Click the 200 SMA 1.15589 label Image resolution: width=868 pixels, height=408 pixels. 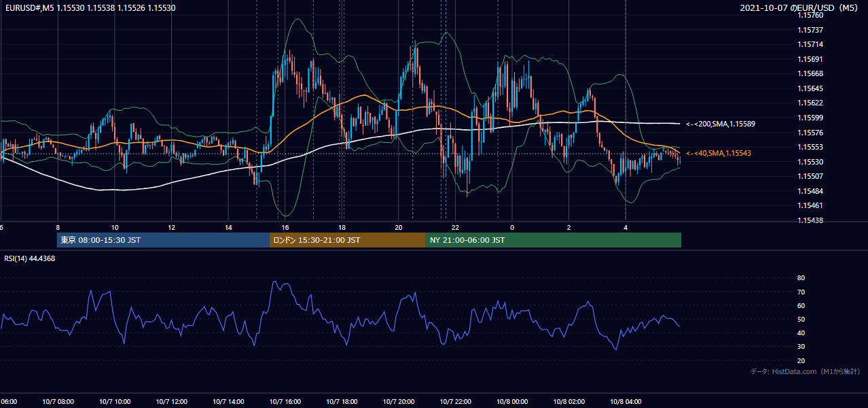pos(721,124)
